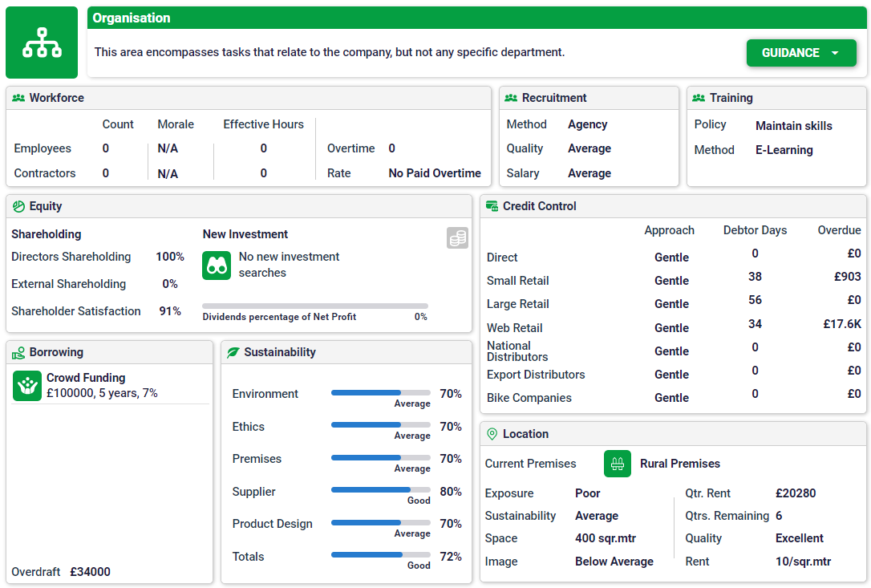This screenshot has height=588, width=871.
Task: Click the Guidance dropdown arrow
Action: [835, 53]
